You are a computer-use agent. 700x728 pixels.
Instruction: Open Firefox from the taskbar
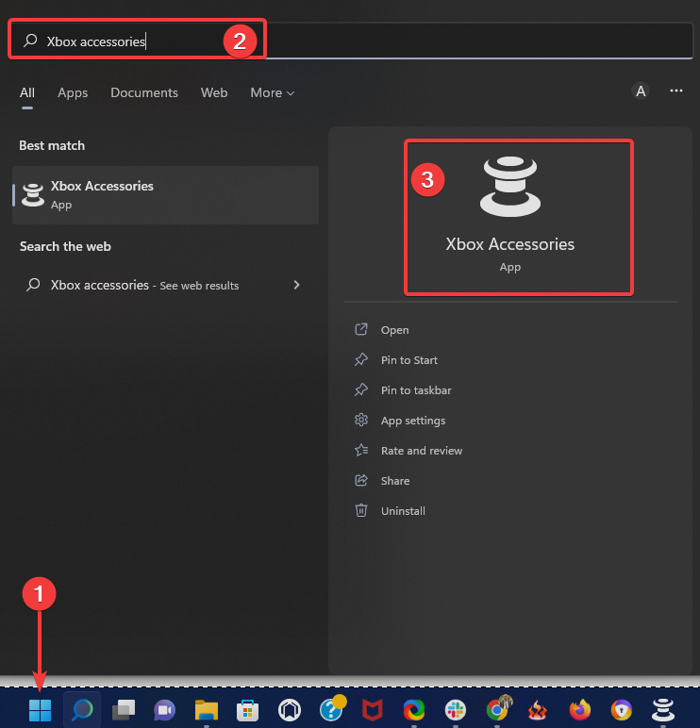[x=579, y=710]
